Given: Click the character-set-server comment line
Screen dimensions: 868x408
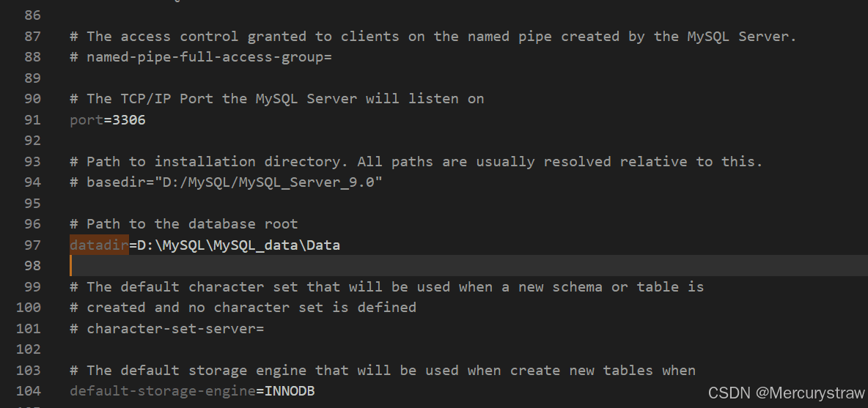Looking at the screenshot, I should coord(166,328).
